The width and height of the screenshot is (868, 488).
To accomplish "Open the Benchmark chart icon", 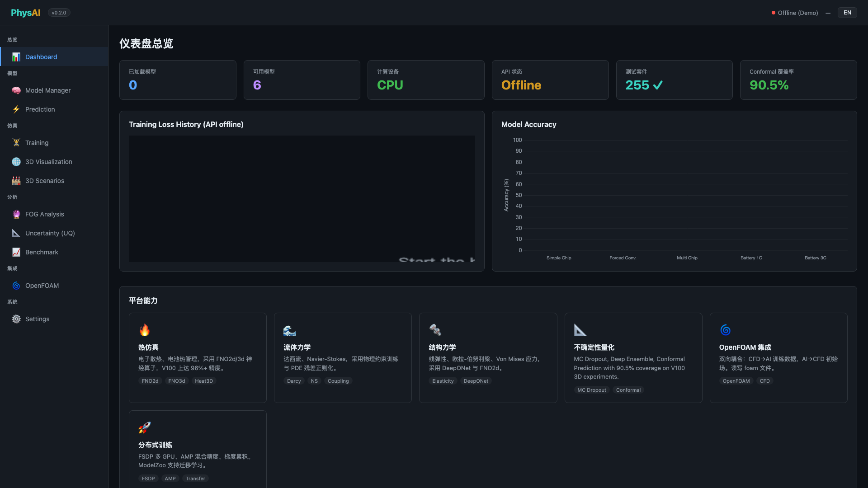I will pyautogui.click(x=16, y=252).
